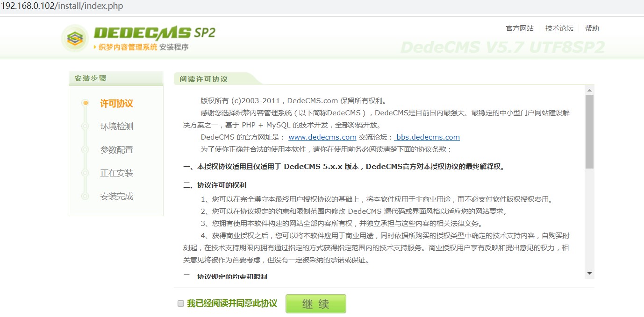Click the 安装完成 step circle indicator

[85, 197]
